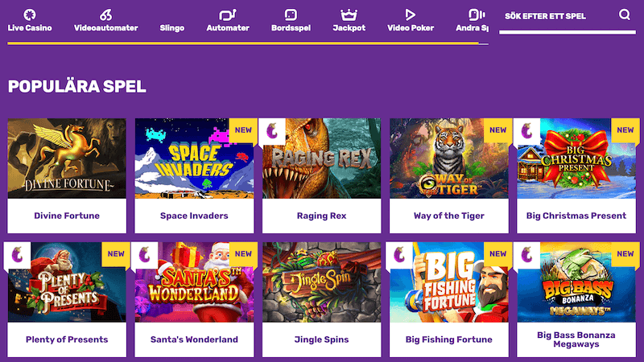Click eggplant badge on Plenty of Presents
This screenshot has height=362, width=644.
pyautogui.click(x=17, y=255)
